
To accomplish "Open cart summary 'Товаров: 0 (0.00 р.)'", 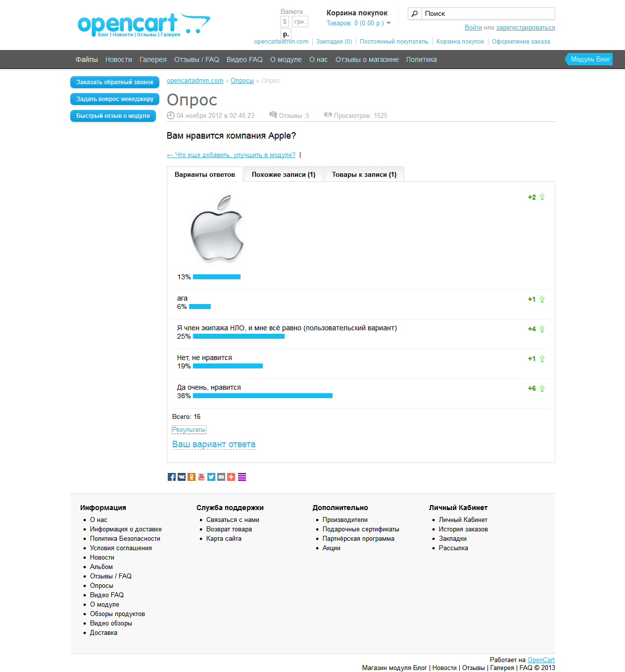I will pyautogui.click(x=355, y=23).
